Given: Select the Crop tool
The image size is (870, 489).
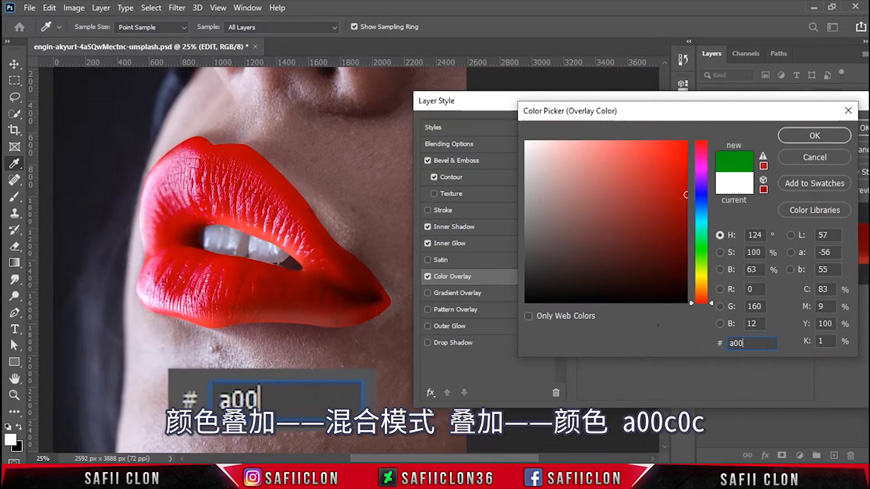Looking at the screenshot, I should (x=14, y=130).
